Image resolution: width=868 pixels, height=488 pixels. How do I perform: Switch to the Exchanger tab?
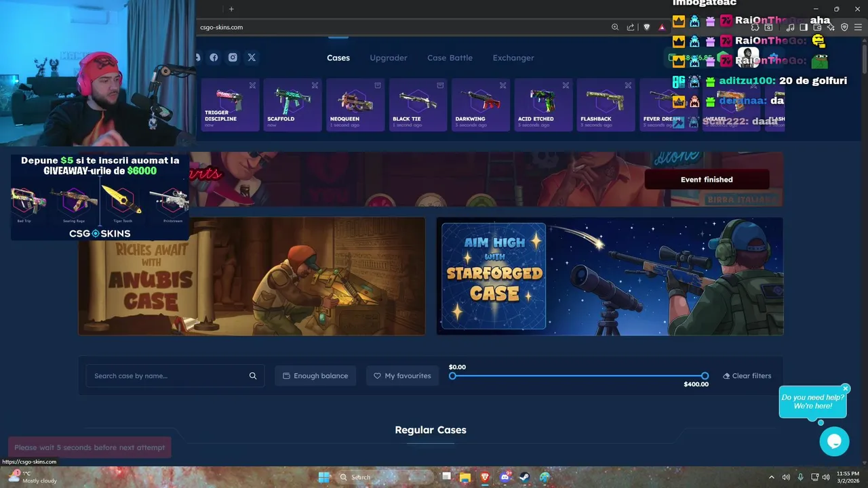click(x=513, y=58)
